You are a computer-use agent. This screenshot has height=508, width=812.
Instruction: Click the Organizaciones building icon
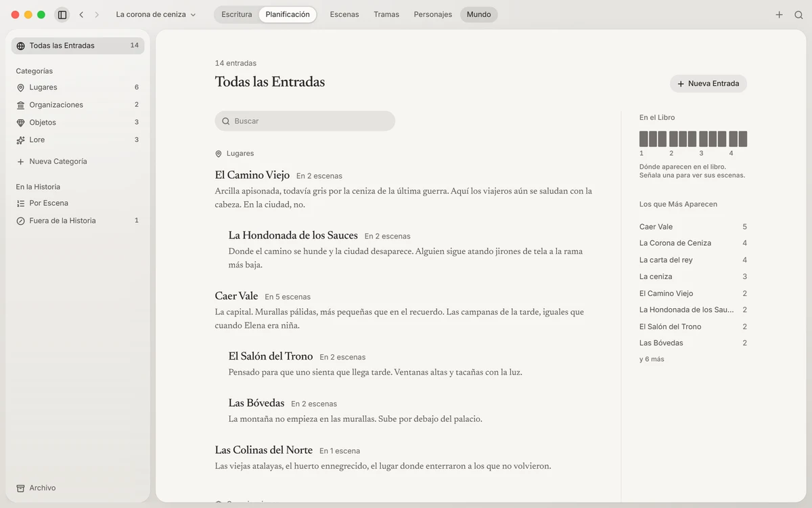(20, 105)
